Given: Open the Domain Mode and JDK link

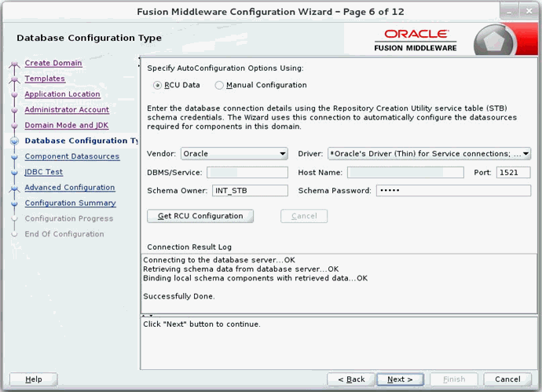Looking at the screenshot, I should click(x=66, y=125).
